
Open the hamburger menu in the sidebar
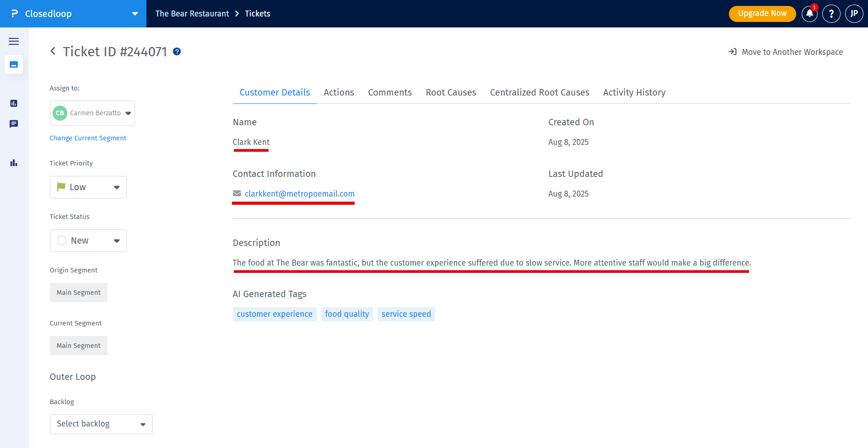(14, 41)
